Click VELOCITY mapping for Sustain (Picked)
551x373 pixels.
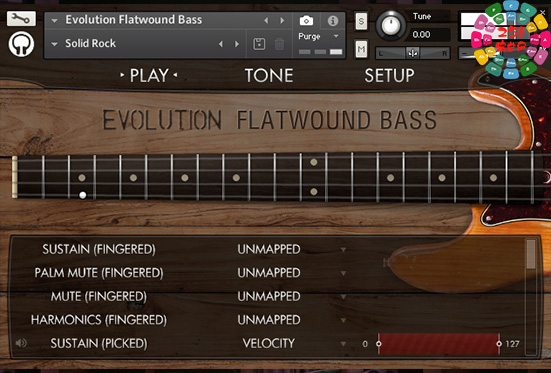pos(269,343)
